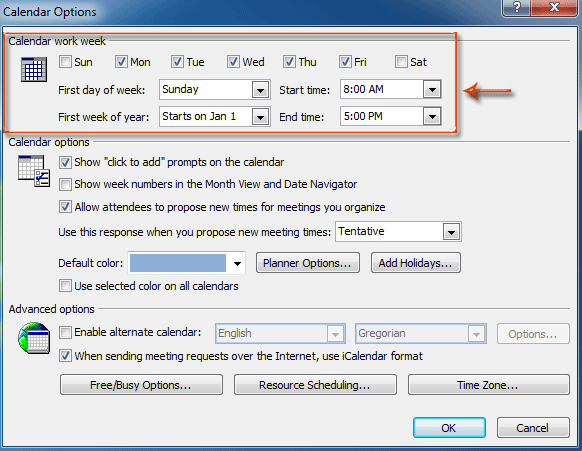Click the help question mark button
This screenshot has height=451, width=582.
pyautogui.click(x=516, y=7)
